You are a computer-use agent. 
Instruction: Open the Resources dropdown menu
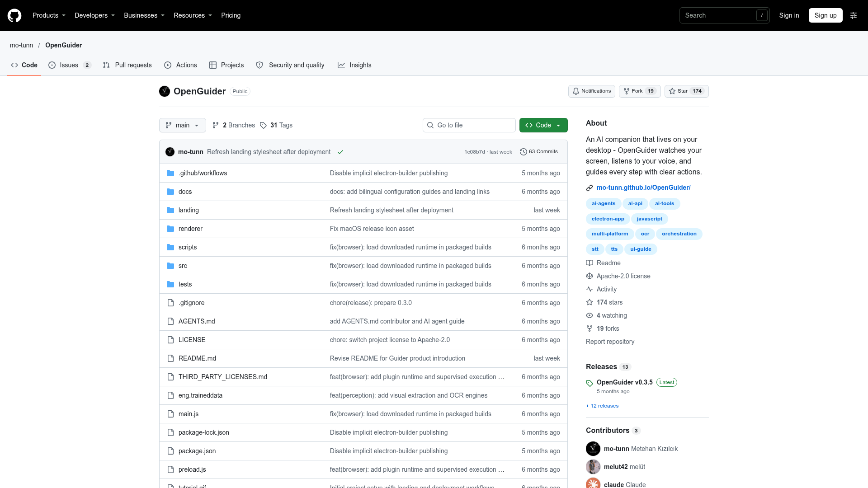[x=193, y=15]
